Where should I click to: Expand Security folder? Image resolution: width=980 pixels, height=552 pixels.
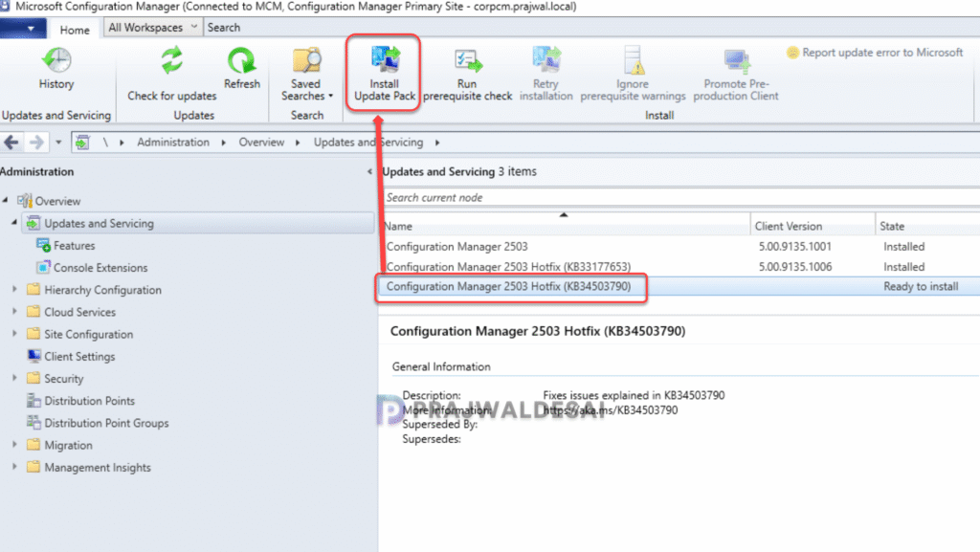tap(14, 378)
